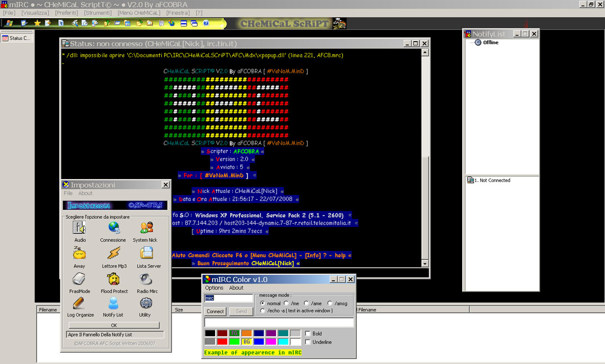The image size is (605, 364).
Task: Open Options menu in mIRC Color
Action: 214,287
